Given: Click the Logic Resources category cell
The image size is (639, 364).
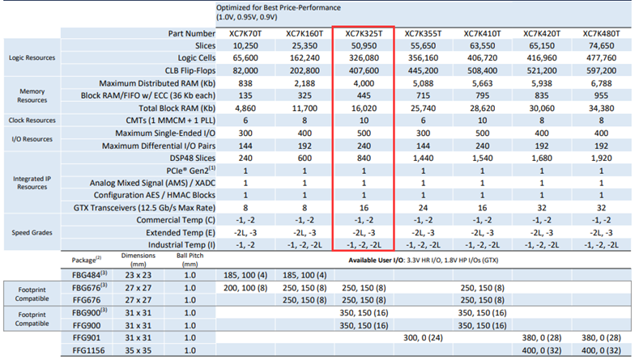Looking at the screenshot, I should (32, 57).
